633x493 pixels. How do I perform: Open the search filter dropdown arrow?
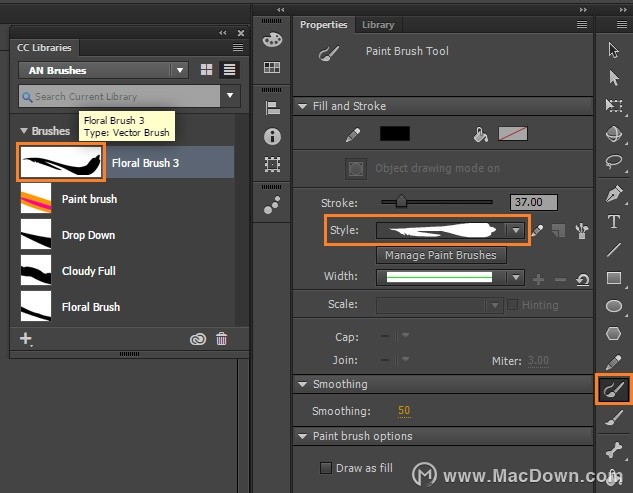tap(230, 96)
